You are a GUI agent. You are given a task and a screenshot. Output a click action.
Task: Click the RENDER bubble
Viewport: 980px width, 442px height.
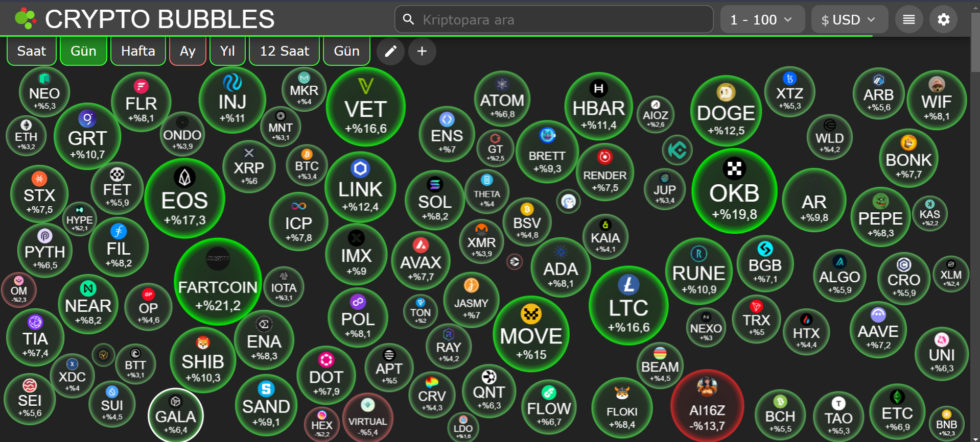coord(605,173)
